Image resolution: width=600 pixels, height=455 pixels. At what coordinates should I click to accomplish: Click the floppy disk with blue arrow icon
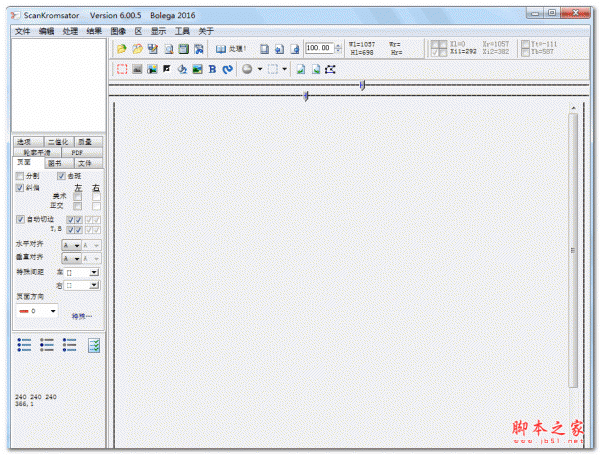point(199,49)
